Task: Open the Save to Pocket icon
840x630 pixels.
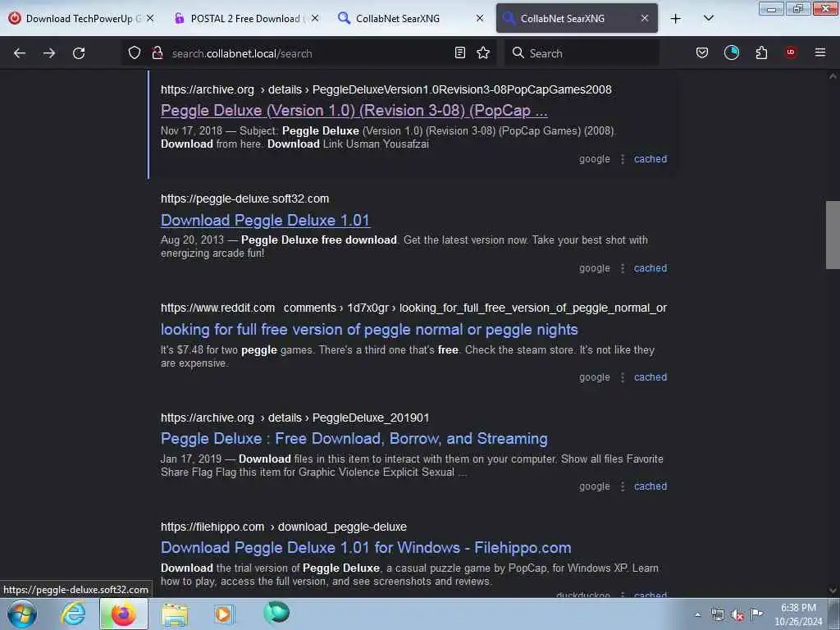Action: pos(702,52)
